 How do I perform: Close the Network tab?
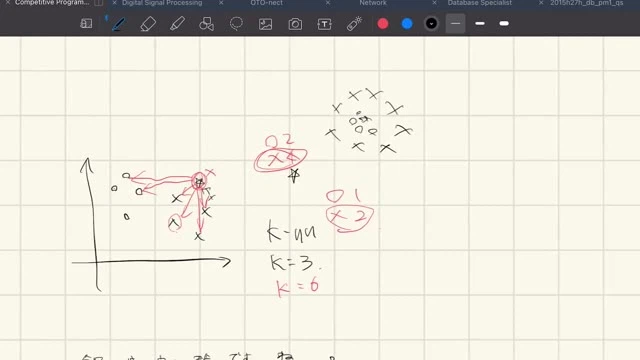pyautogui.click(x=328, y=3)
